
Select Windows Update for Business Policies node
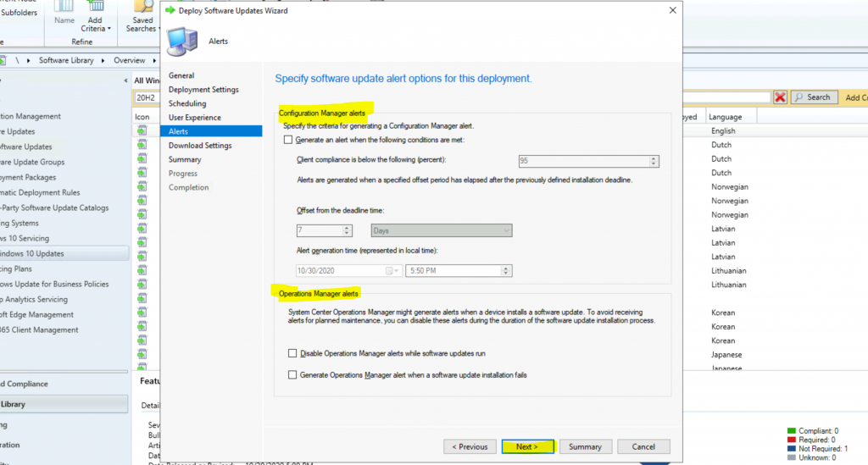(x=54, y=284)
